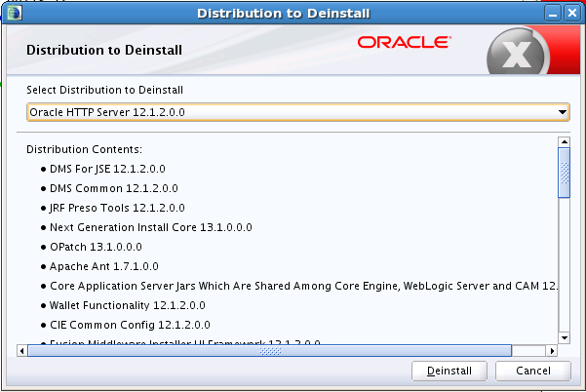Cancel the deinstallation dialog

pyautogui.click(x=533, y=371)
